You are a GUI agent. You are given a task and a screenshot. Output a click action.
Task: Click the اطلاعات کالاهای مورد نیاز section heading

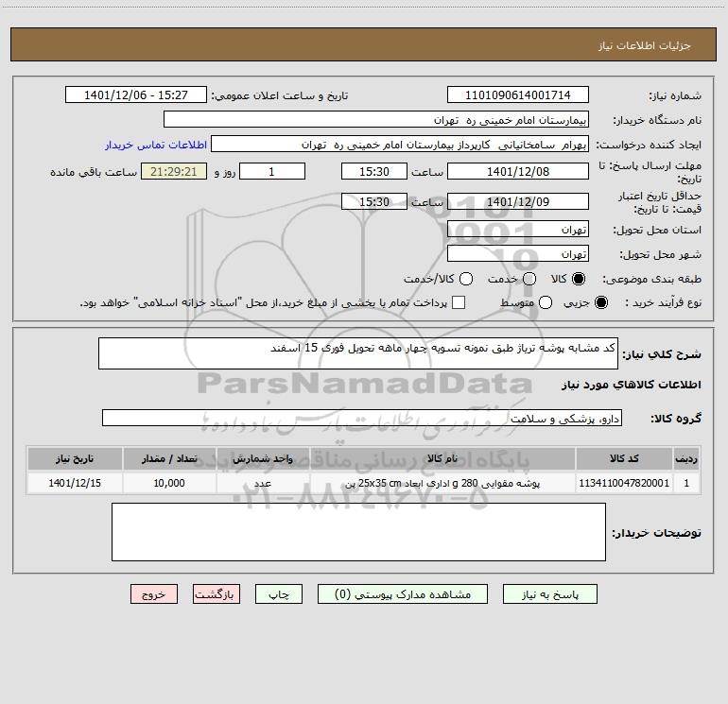(632, 385)
